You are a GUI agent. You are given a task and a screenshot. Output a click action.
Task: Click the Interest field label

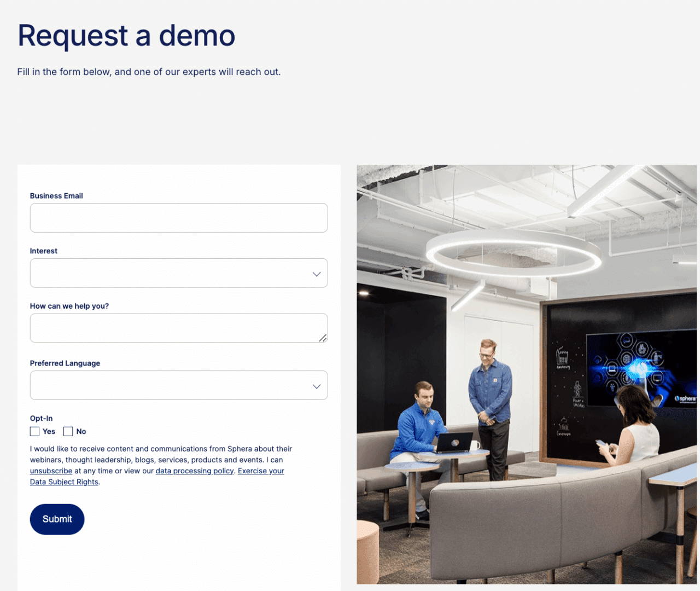tap(43, 251)
